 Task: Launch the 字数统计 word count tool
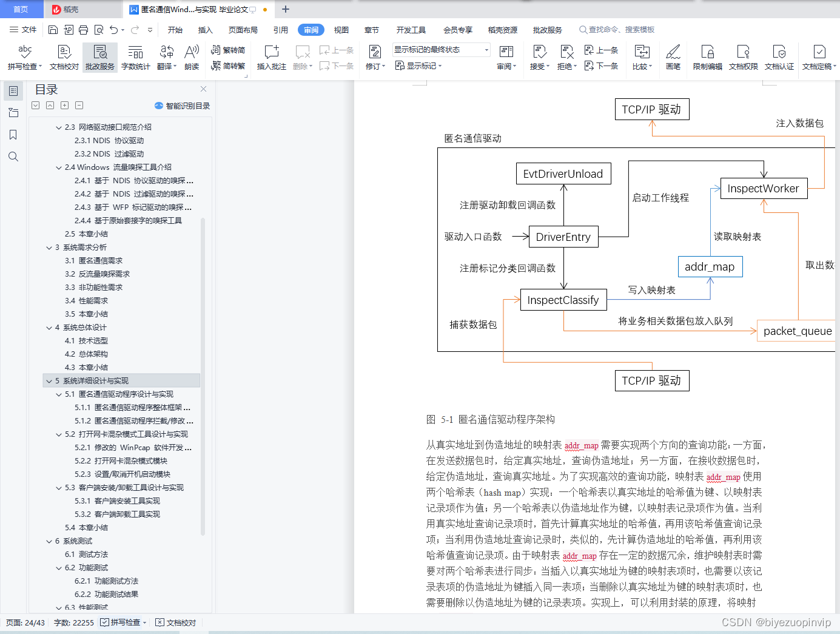[x=135, y=57]
